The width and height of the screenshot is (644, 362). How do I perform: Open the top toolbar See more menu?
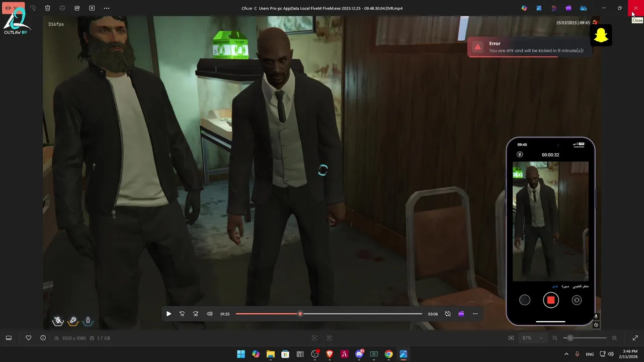pos(107,8)
